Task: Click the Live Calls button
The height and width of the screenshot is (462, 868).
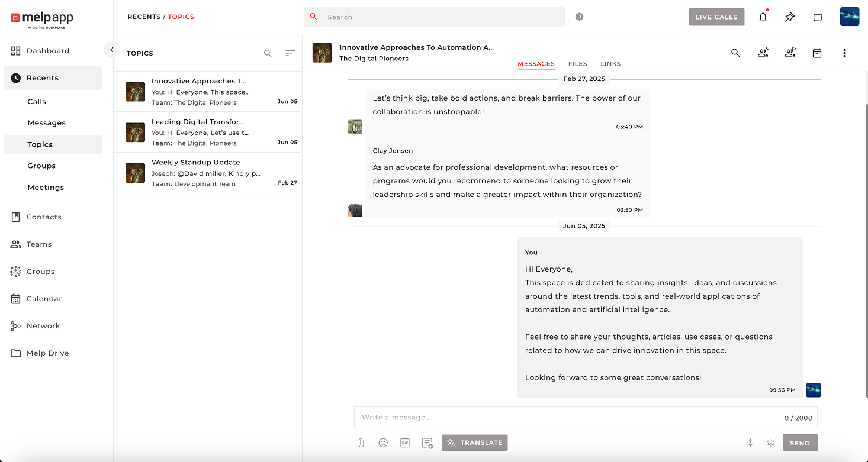Action: tap(716, 17)
